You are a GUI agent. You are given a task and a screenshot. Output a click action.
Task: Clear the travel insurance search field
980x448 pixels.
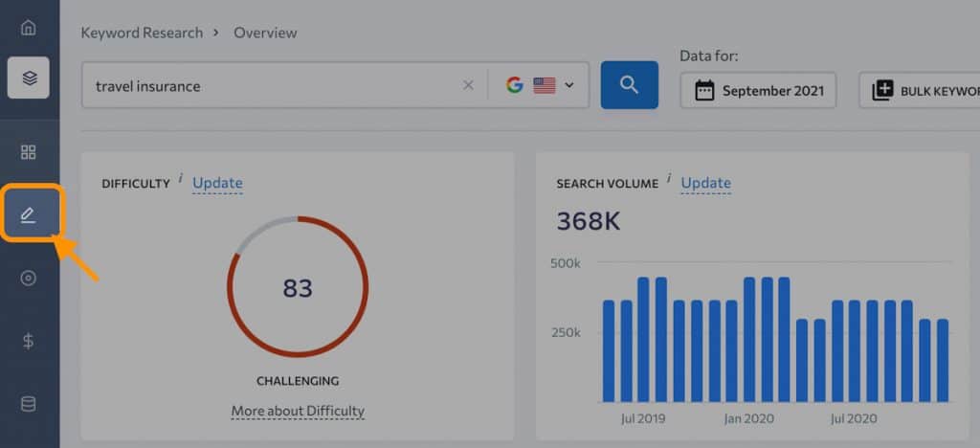(x=468, y=85)
